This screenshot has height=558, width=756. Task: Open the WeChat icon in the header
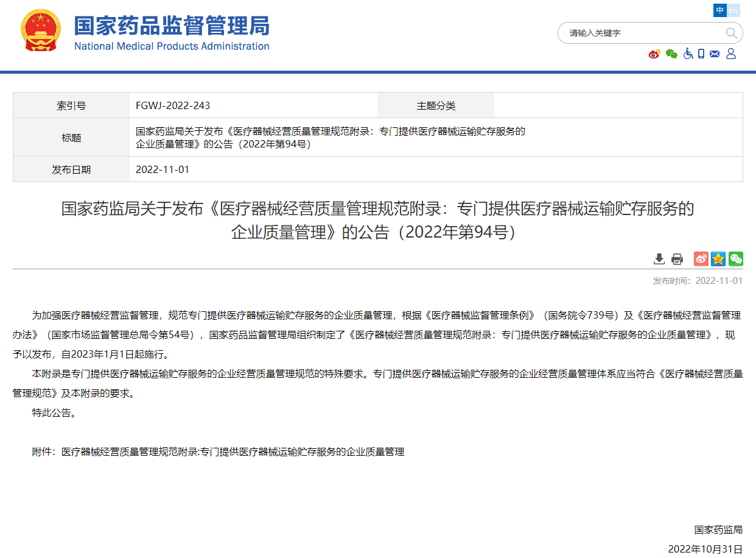coord(671,54)
